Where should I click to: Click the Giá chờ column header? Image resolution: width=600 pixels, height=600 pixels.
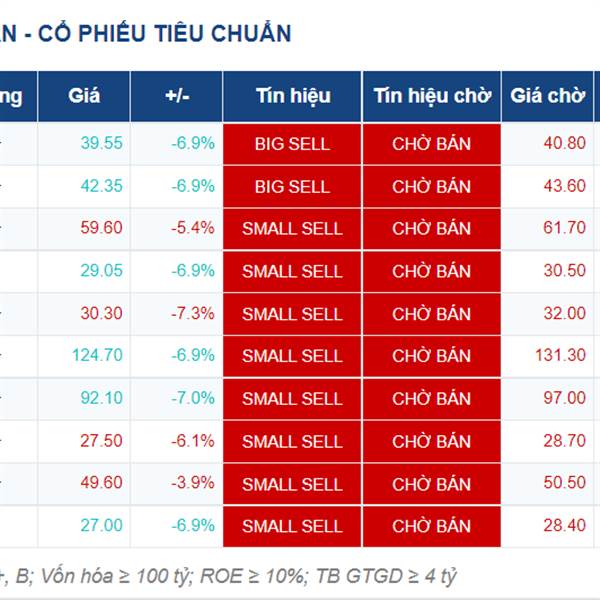click(x=548, y=96)
